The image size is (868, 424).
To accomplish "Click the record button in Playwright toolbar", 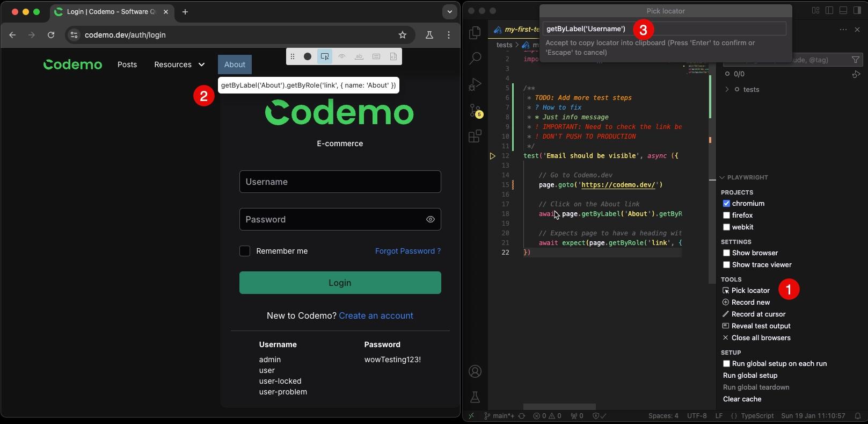I will 308,56.
